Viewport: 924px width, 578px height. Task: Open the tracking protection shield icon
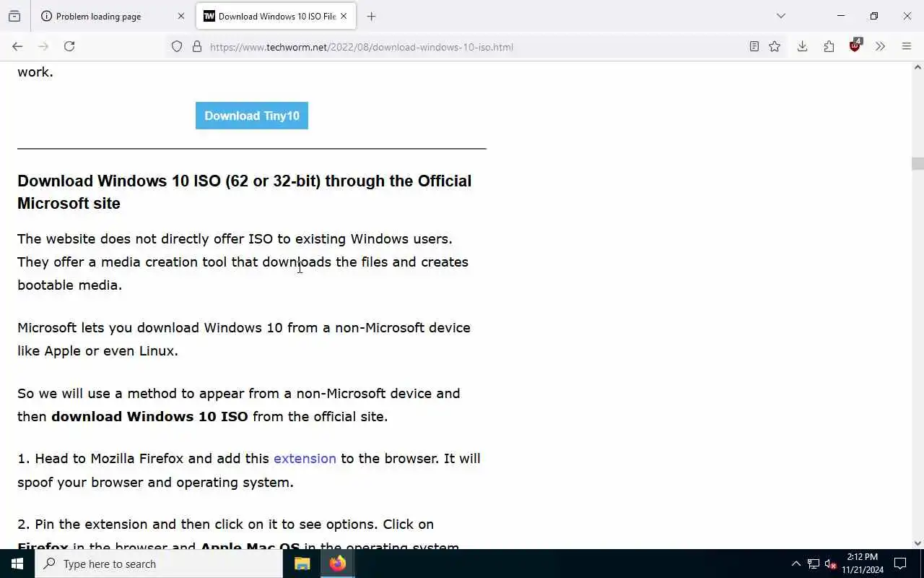[177, 47]
